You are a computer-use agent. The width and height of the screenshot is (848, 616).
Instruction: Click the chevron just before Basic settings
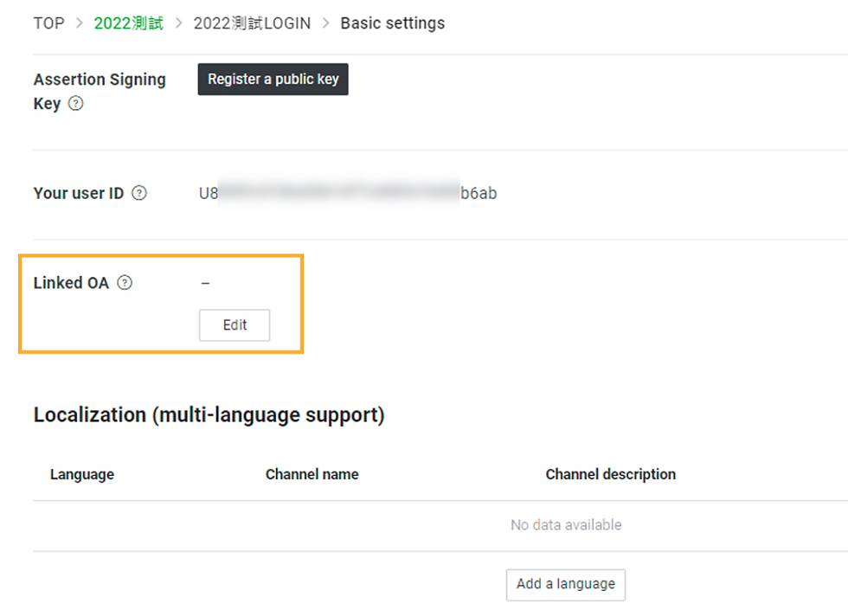(x=325, y=23)
